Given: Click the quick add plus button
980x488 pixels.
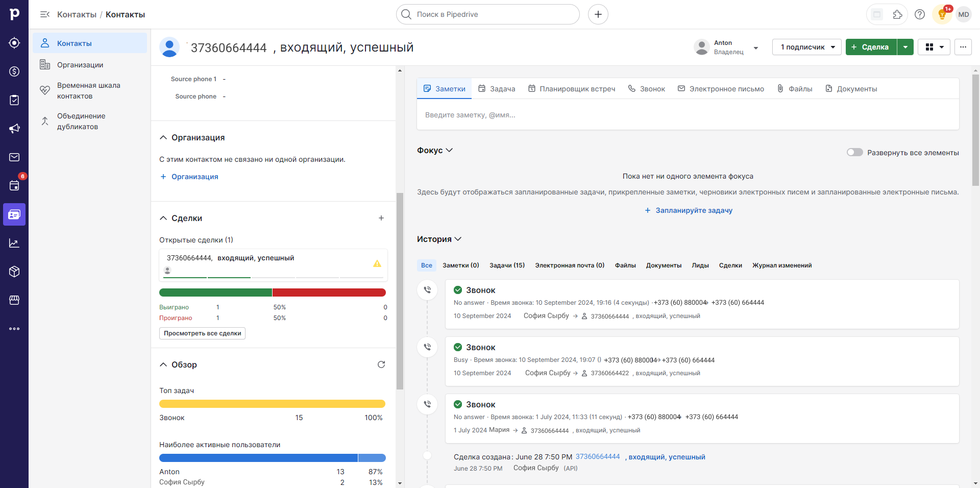Looking at the screenshot, I should click(598, 14).
